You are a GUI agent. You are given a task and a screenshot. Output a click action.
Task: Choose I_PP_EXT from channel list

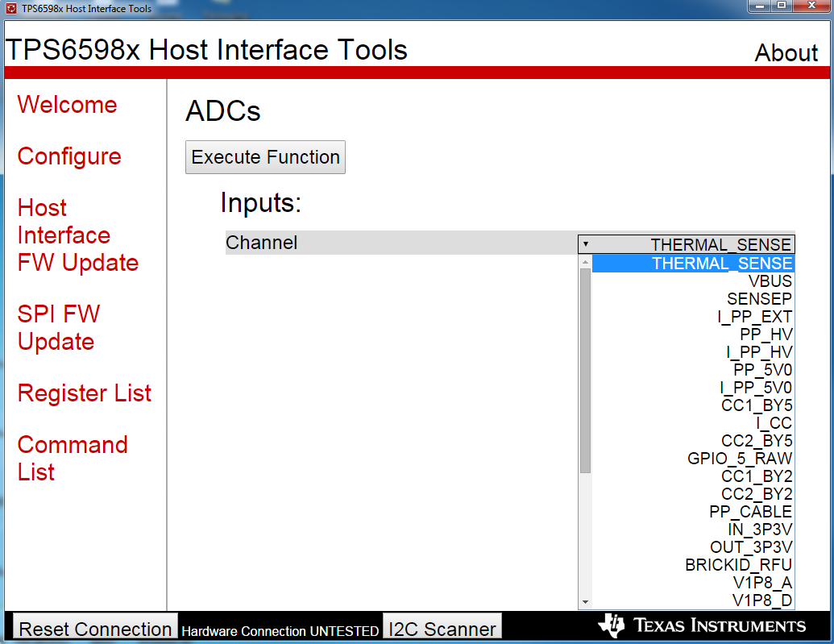pyautogui.click(x=693, y=317)
